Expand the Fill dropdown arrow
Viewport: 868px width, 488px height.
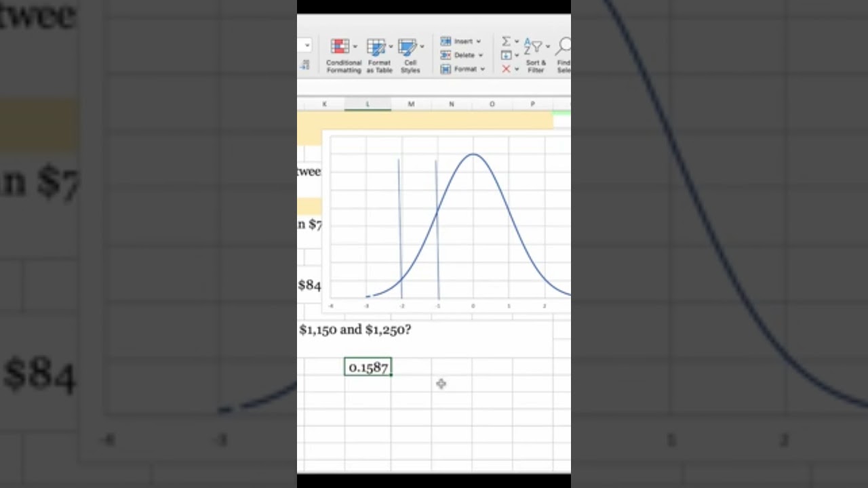[x=517, y=56]
